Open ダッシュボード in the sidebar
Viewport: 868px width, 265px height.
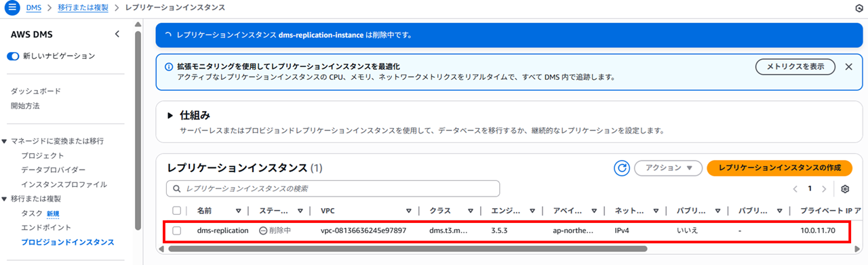pyautogui.click(x=36, y=91)
